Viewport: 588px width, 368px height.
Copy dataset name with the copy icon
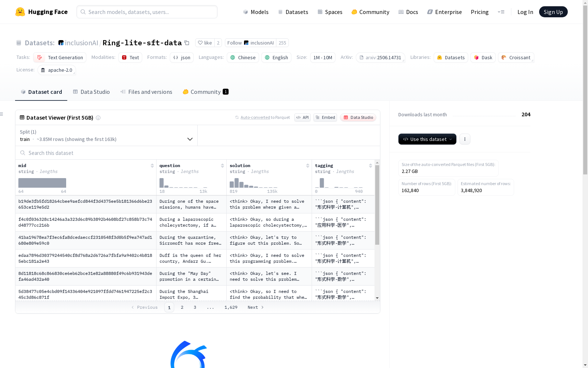187,43
